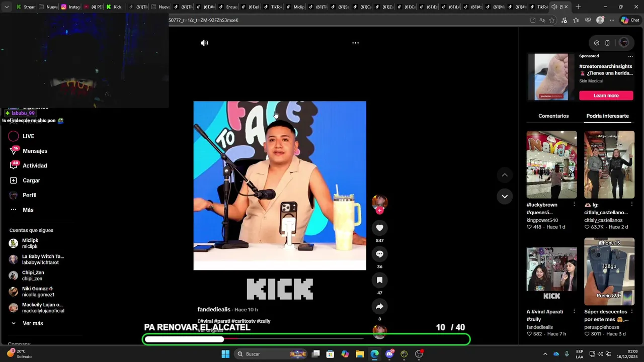
Task: Like the video with heart icon (847)
Action: coord(380,228)
